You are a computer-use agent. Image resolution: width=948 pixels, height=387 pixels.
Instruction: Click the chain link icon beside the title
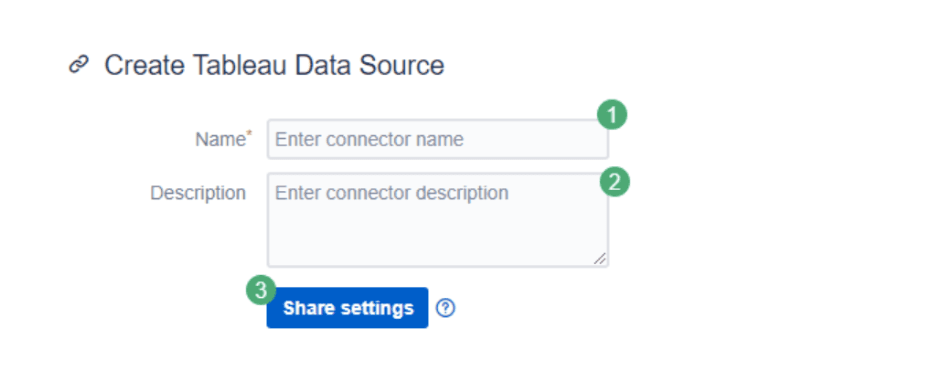(79, 64)
